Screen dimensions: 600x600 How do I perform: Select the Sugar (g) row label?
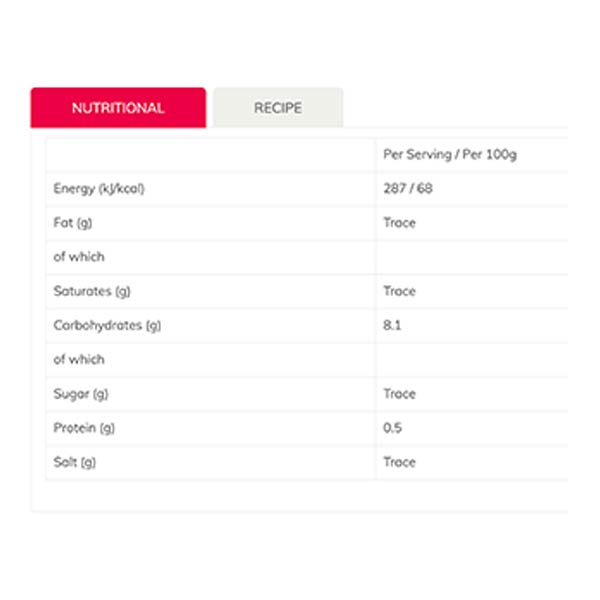coord(79,394)
